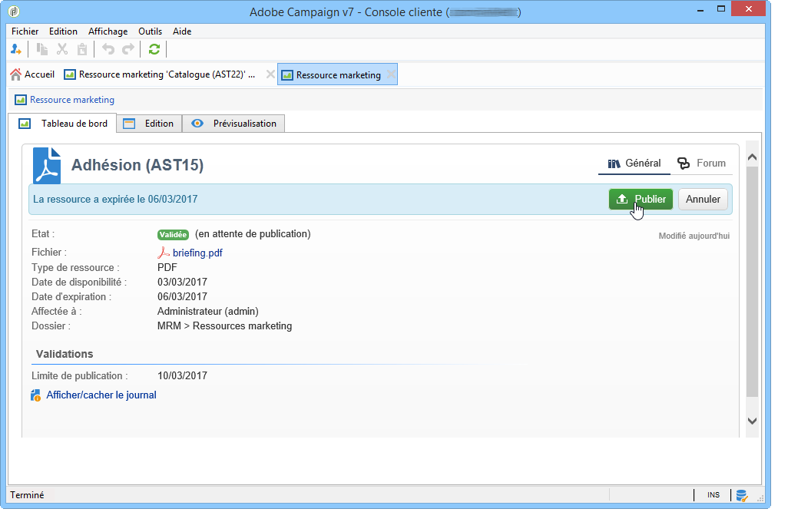Click the large PDF document icon
This screenshot has height=532, width=788.
[47, 165]
